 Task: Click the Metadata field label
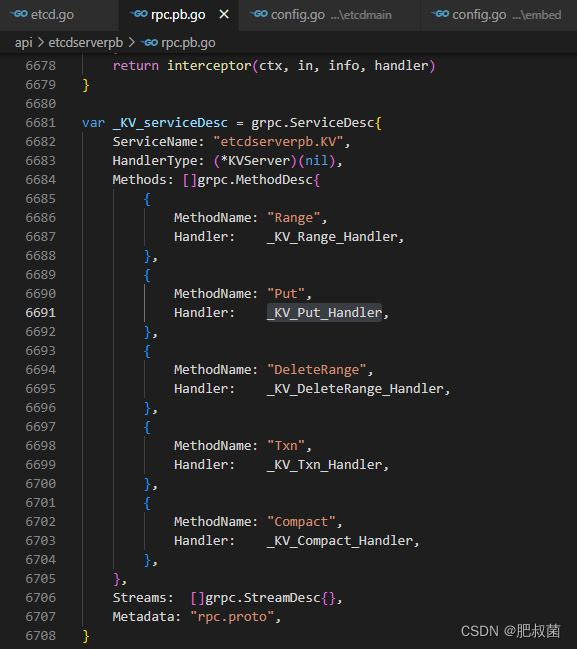pos(143,617)
